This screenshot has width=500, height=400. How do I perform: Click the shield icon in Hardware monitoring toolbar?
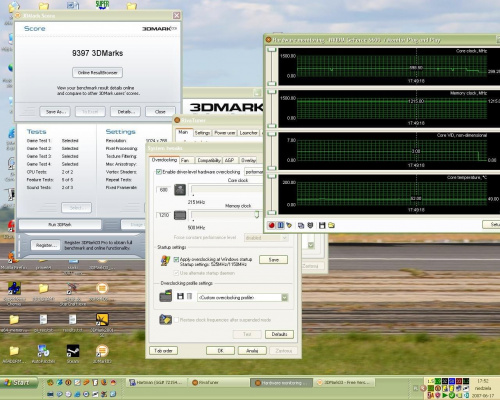tap(310, 225)
